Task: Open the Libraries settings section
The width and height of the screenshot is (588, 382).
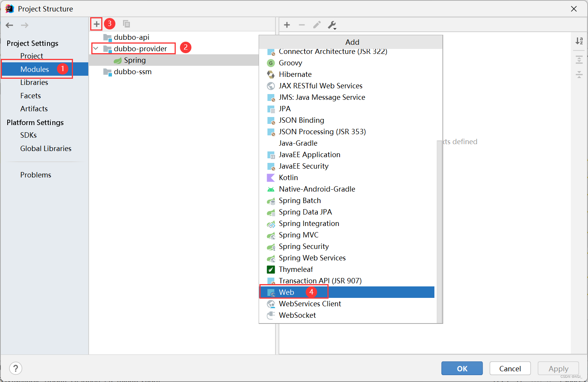Action: click(x=34, y=82)
